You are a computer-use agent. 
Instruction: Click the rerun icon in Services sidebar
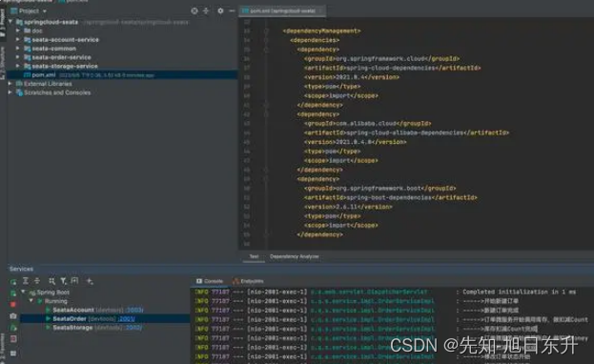[13, 293]
